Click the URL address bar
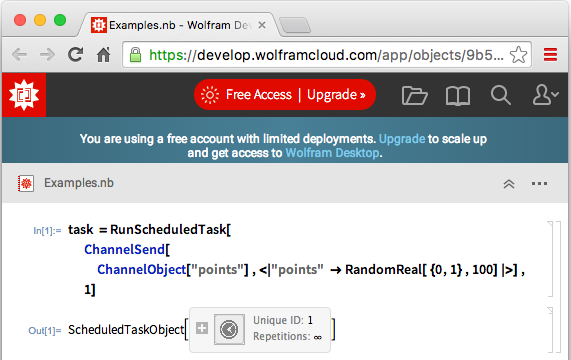This screenshot has height=360, width=571. [x=319, y=55]
